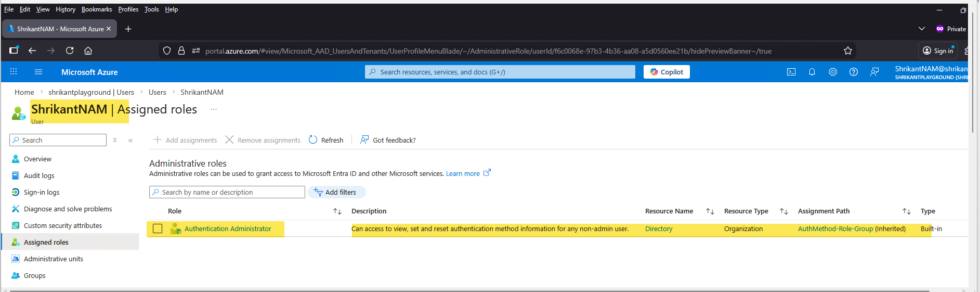
Task: Open the notifications bell
Action: [x=812, y=72]
